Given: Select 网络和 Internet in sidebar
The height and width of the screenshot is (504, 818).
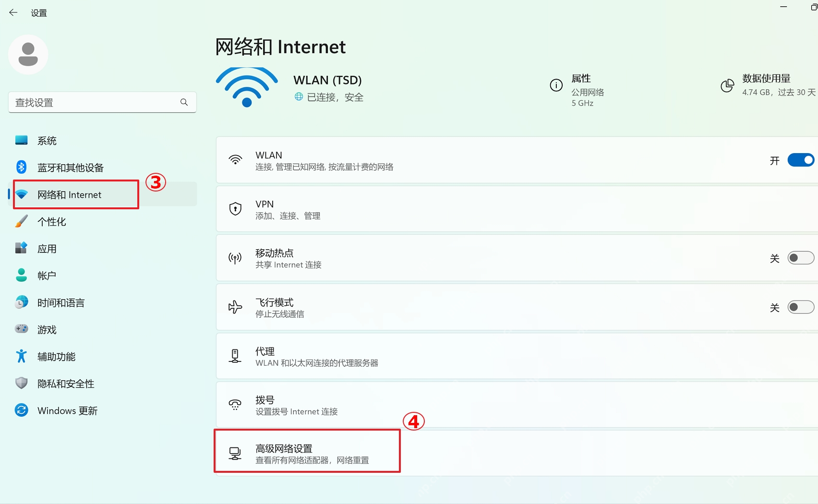Looking at the screenshot, I should (103, 194).
